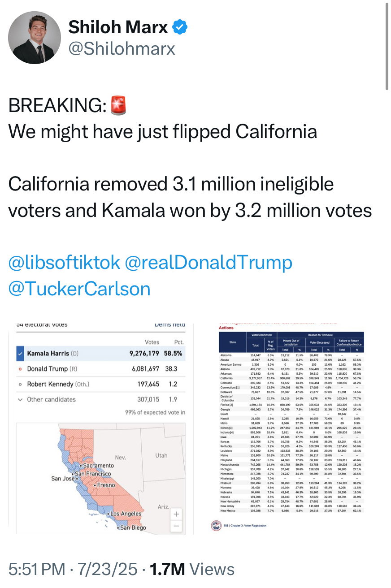Click the Los Angeles marker on the map
This screenshot has height=588, width=391.
108,514
